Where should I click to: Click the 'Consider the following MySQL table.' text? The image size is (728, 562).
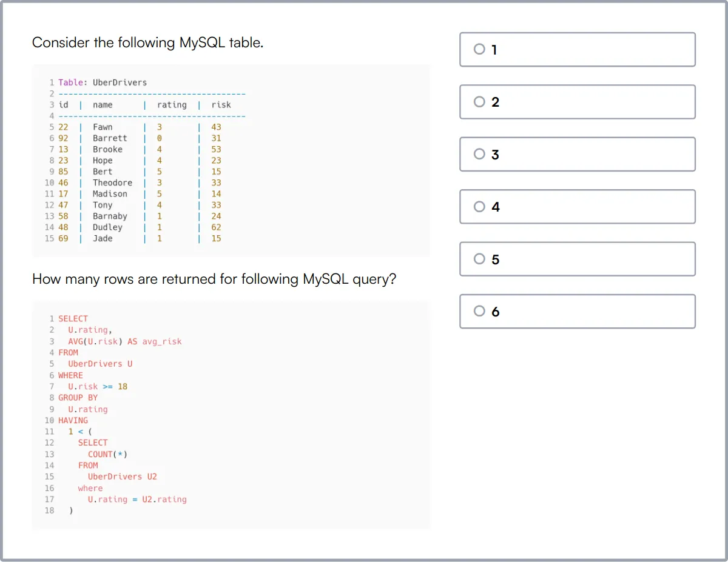pyautogui.click(x=147, y=43)
